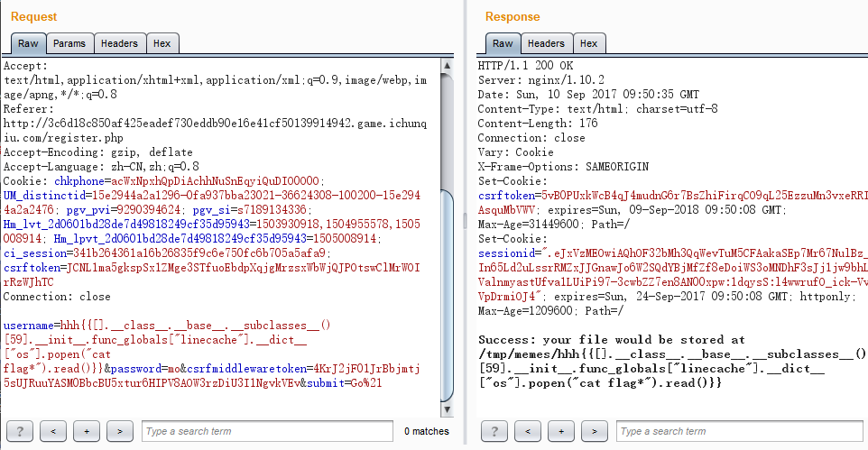Click the Request pane vertical scrollbar thumb
868x450 pixels.
coord(448,296)
